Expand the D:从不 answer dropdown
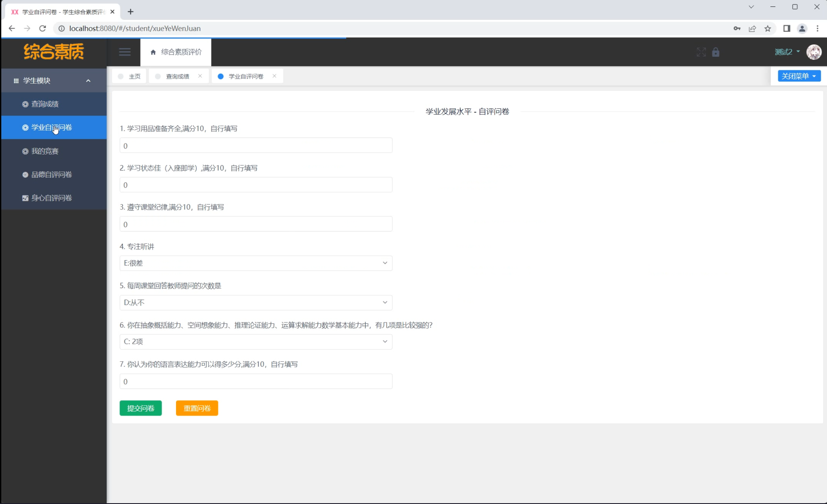The image size is (827, 504). coord(256,303)
